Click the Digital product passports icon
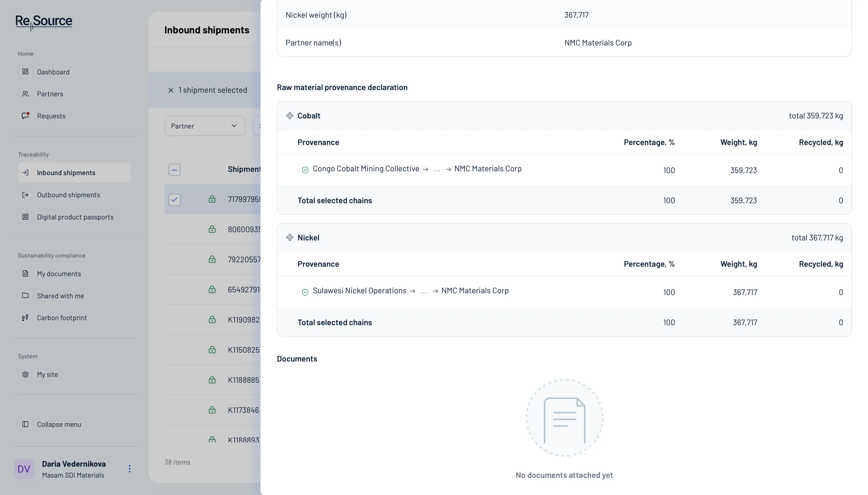The image size is (868, 495). pos(25,217)
